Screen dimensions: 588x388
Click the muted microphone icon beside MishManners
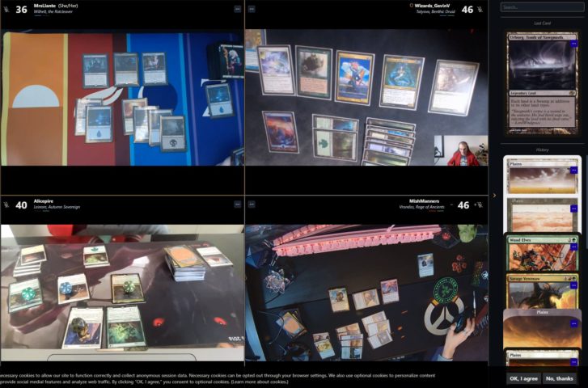point(480,205)
